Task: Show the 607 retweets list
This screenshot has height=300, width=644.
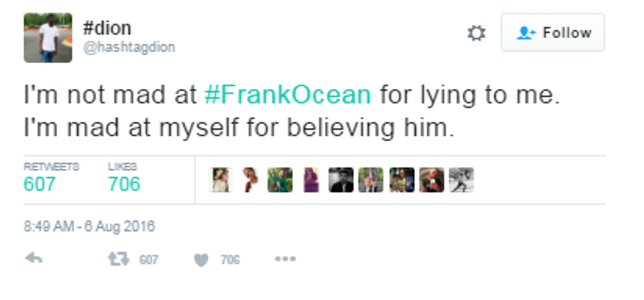Action: [x=39, y=184]
